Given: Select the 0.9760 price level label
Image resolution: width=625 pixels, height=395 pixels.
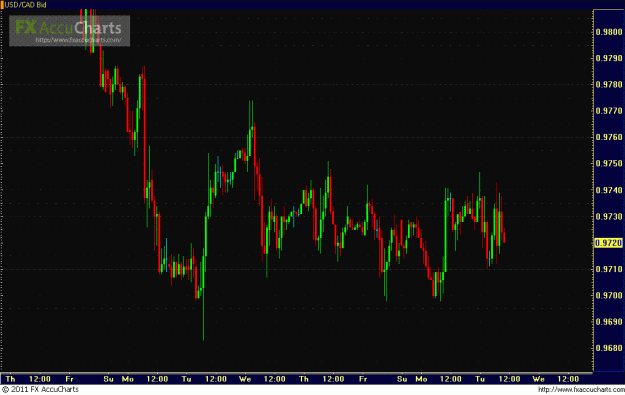Looking at the screenshot, I should point(609,137).
